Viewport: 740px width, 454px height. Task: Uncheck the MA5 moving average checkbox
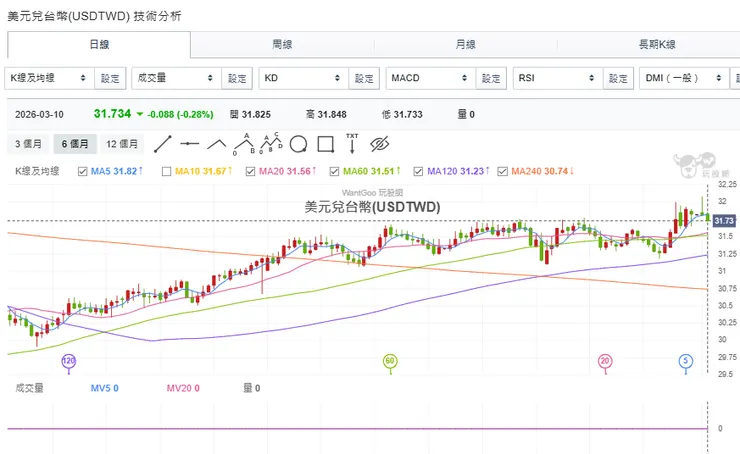(x=83, y=172)
